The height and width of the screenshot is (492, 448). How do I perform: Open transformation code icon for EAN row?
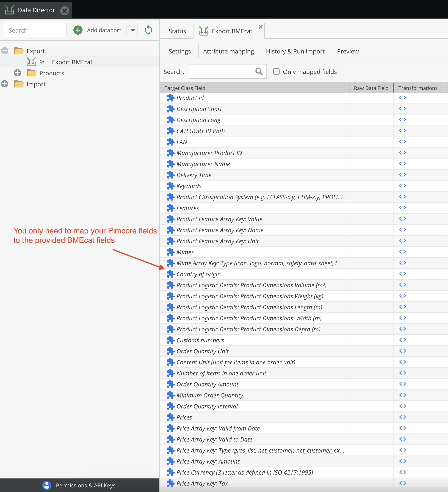(x=402, y=142)
